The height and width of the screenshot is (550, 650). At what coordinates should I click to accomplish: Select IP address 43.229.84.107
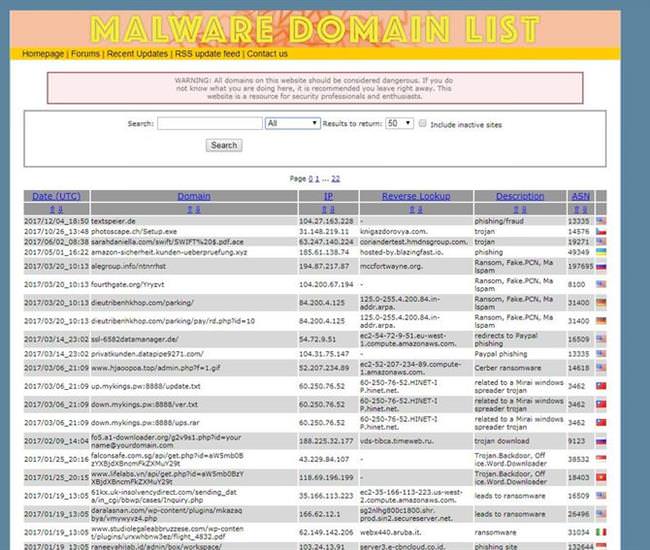326,459
